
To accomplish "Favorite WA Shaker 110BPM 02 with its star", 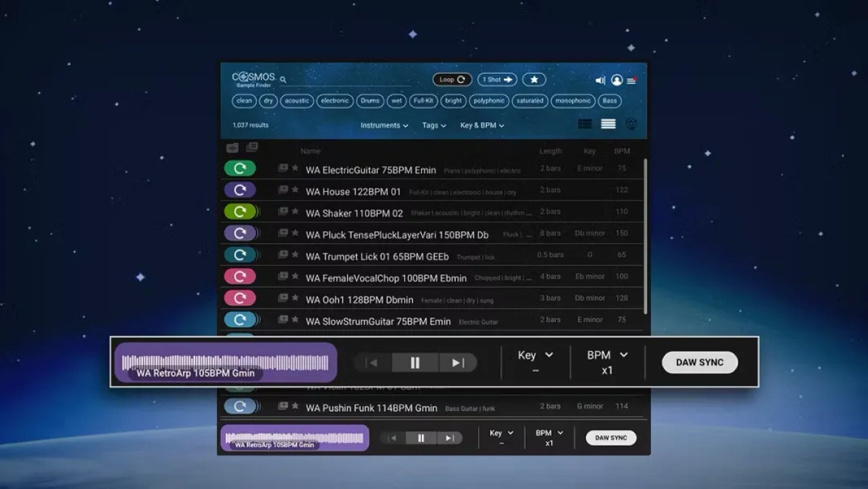I will (x=295, y=212).
